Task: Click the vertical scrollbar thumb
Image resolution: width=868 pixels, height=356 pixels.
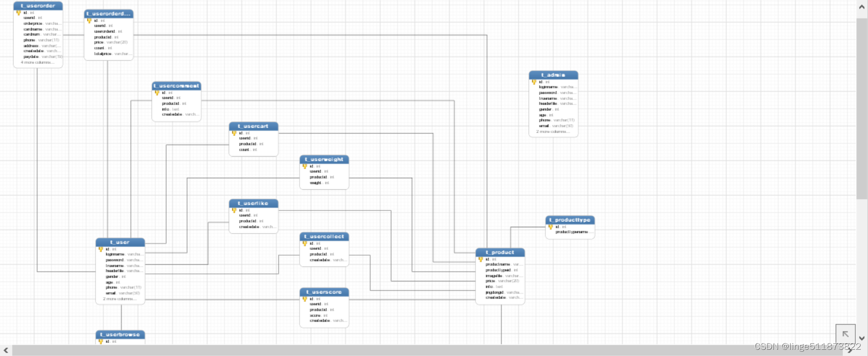Action: 862,108
